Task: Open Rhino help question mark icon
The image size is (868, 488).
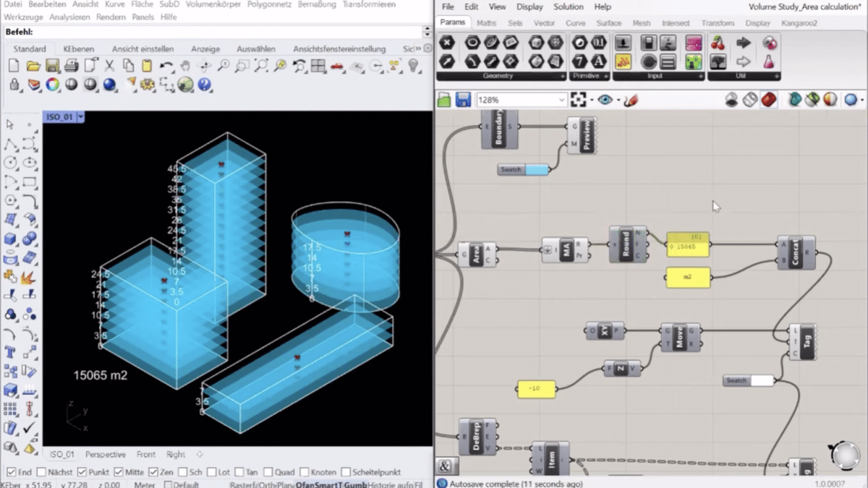Action: [x=204, y=85]
